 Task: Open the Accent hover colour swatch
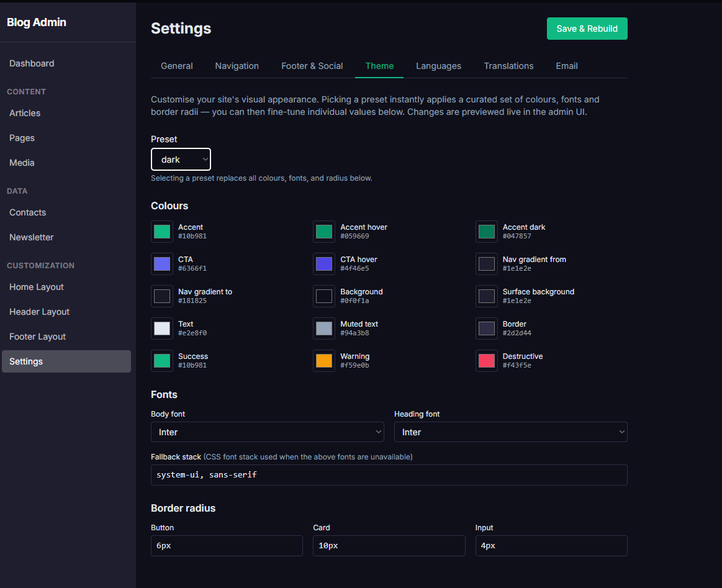(x=324, y=232)
